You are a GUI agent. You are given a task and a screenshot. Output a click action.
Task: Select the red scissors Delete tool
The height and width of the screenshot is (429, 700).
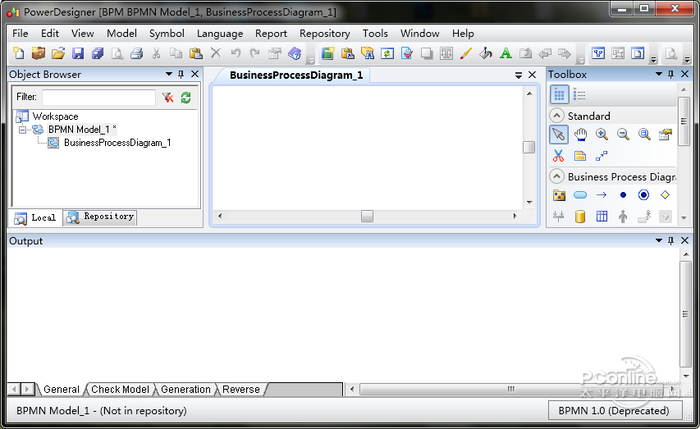558,156
